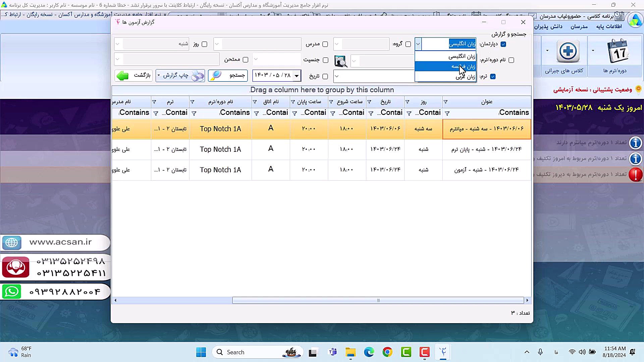
Task: Click the filter icon on روز column
Action: click(x=407, y=102)
